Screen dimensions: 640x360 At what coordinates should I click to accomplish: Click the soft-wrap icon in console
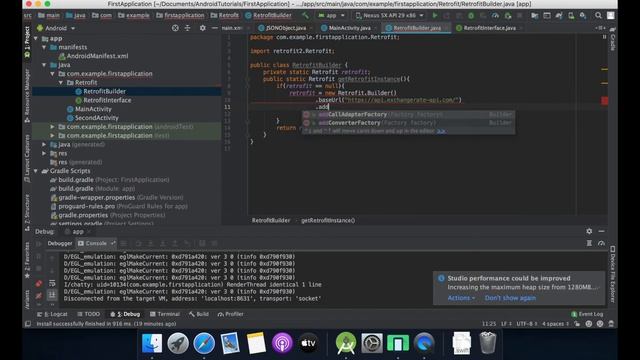coord(52,283)
